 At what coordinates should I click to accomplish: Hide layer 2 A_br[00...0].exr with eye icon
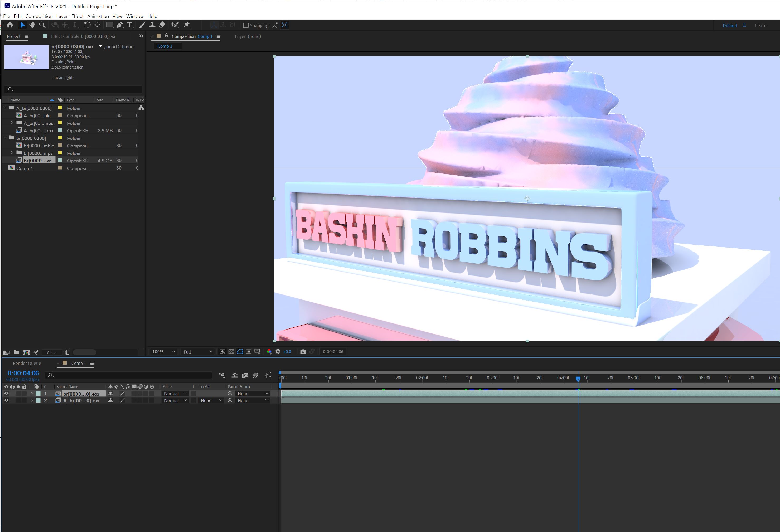pyautogui.click(x=6, y=400)
